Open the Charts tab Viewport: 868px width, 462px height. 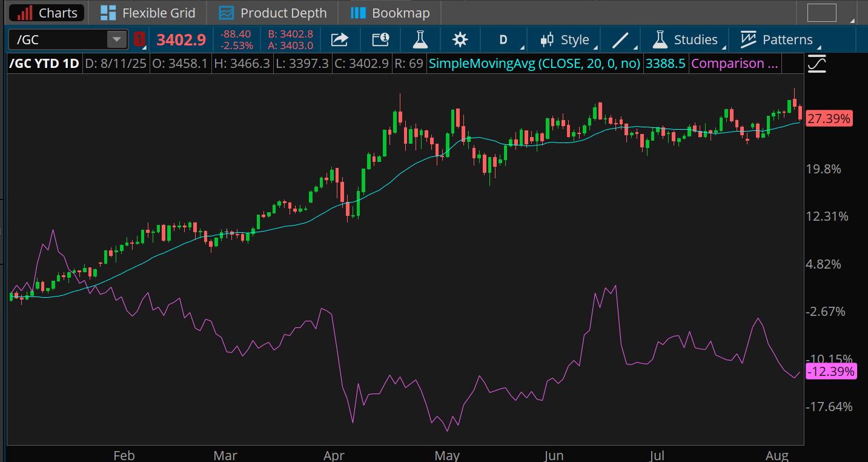point(47,13)
